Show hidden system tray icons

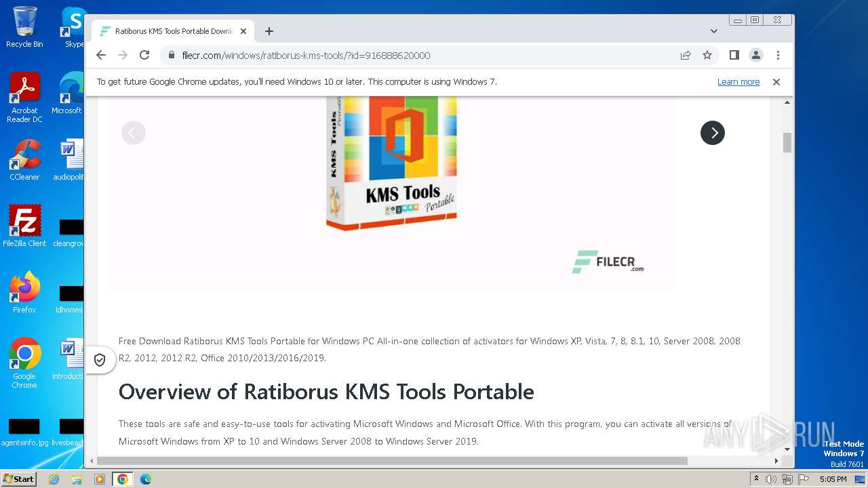756,479
